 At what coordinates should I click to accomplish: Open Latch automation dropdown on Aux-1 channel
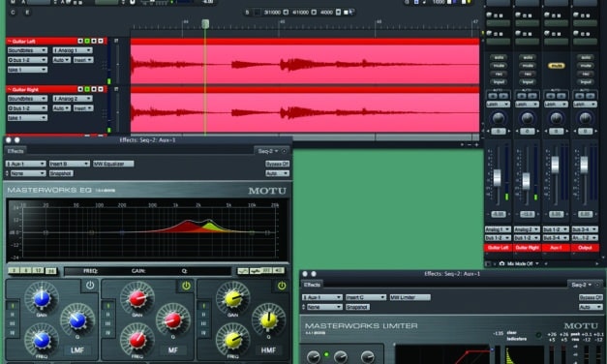[556, 105]
